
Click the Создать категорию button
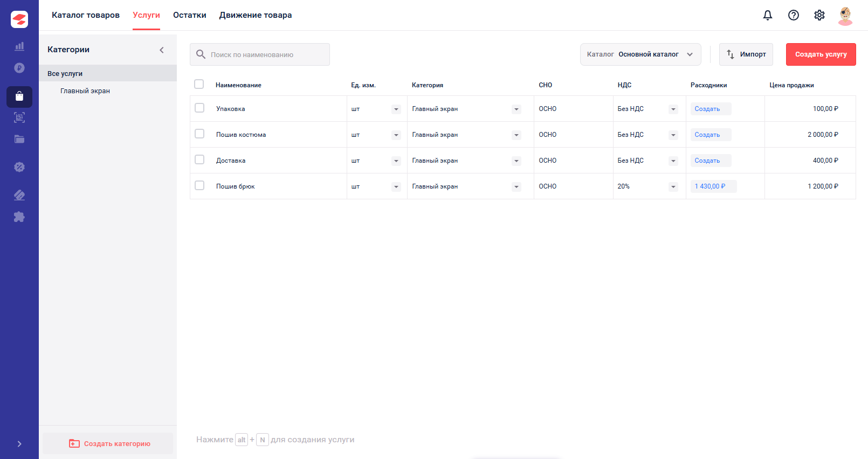[108, 443]
